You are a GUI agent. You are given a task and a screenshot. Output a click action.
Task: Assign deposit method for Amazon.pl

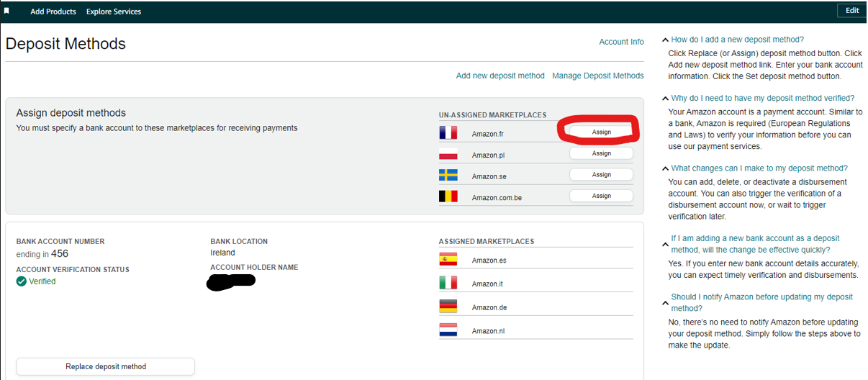tap(601, 153)
